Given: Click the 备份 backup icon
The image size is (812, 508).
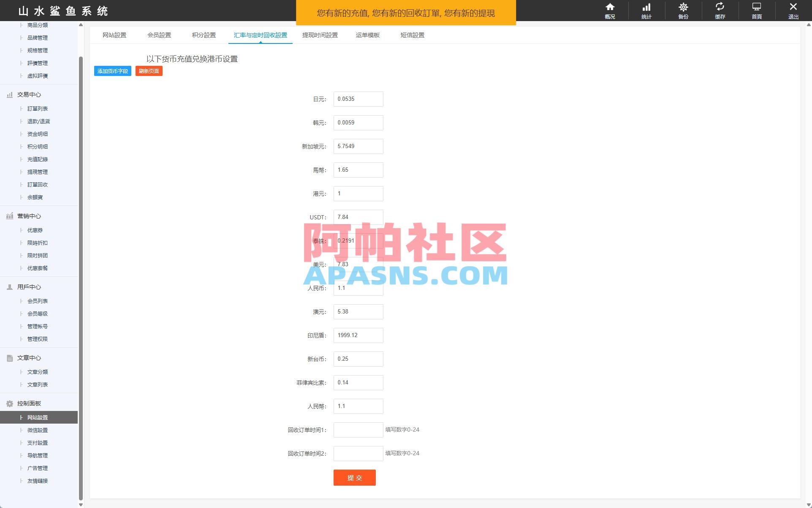Looking at the screenshot, I should (x=683, y=11).
